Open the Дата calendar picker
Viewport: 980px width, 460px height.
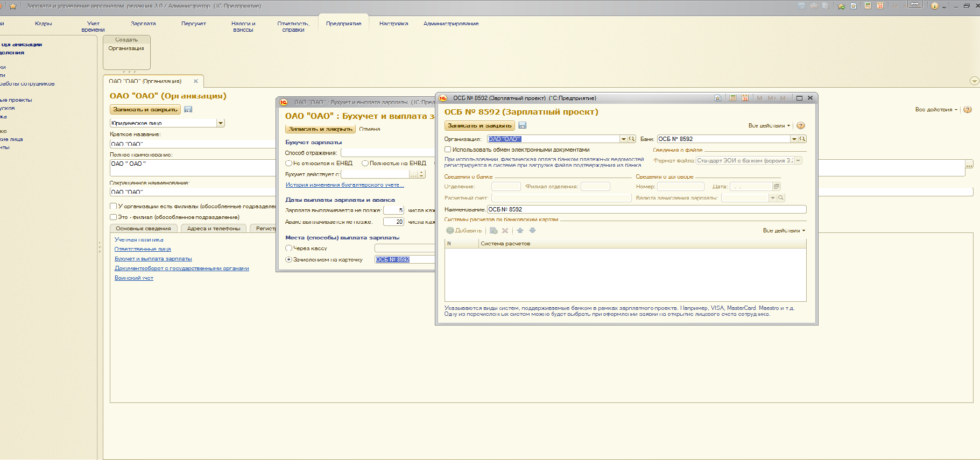click(x=776, y=187)
